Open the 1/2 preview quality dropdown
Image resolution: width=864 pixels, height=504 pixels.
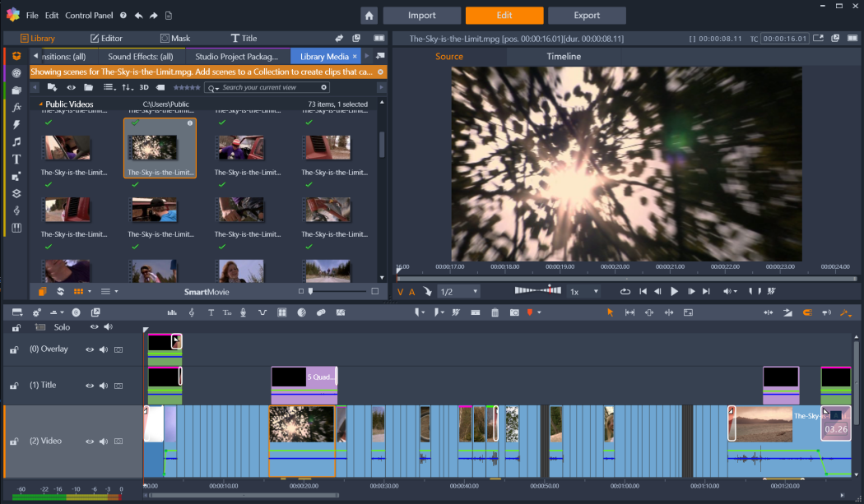(x=458, y=291)
